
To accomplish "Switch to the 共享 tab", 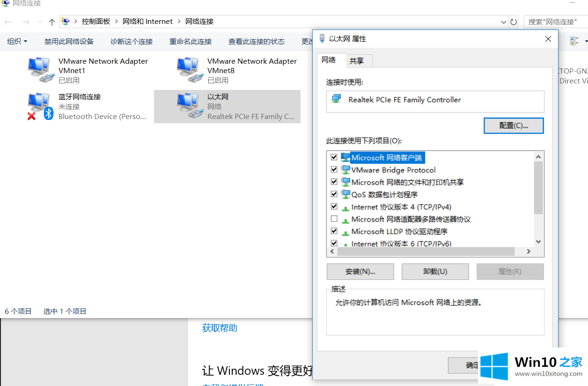I will [x=356, y=61].
